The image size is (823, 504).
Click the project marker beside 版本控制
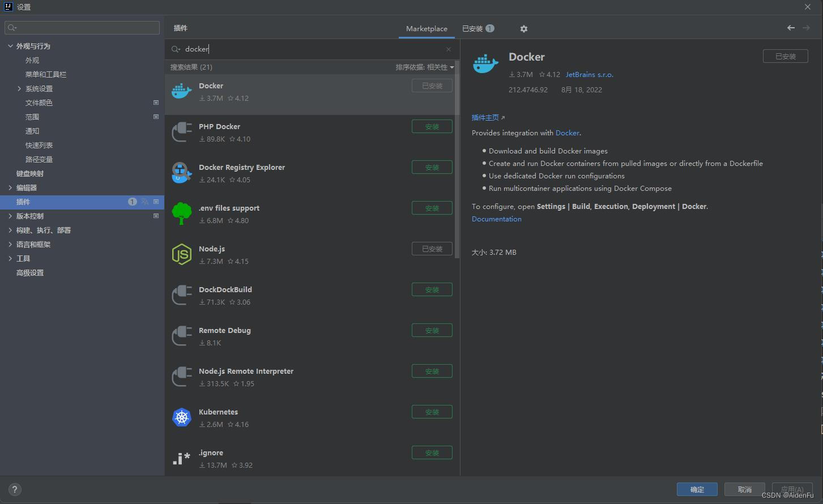point(156,216)
